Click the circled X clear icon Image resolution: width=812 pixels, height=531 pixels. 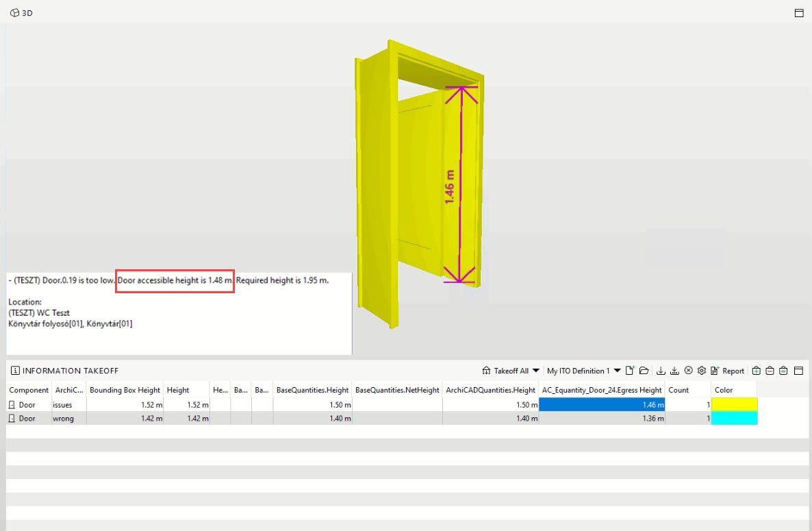click(688, 371)
